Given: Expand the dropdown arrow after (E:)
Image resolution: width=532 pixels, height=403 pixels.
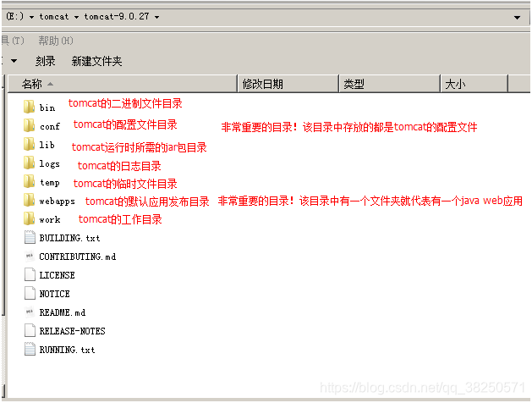Looking at the screenshot, I should (x=31, y=17).
